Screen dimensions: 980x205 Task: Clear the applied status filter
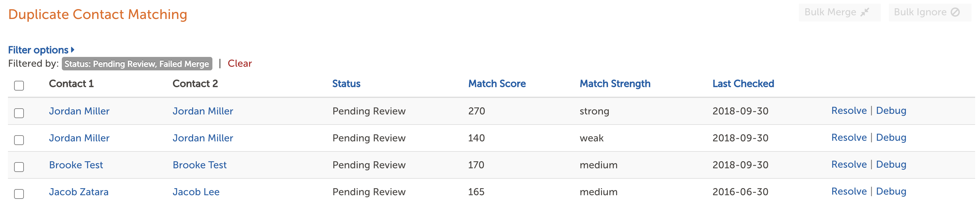click(x=240, y=64)
